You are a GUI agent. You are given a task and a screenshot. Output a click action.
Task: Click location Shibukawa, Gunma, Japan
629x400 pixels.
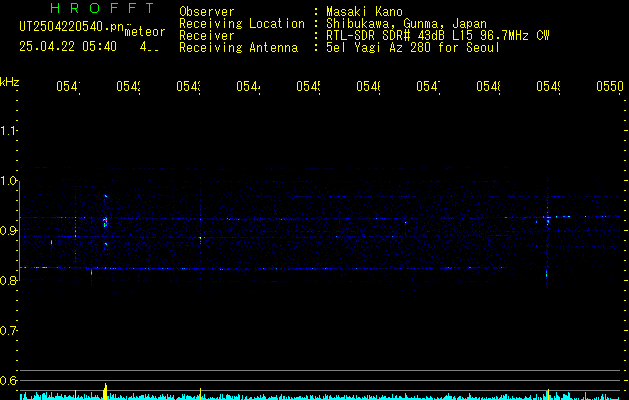[406, 24]
